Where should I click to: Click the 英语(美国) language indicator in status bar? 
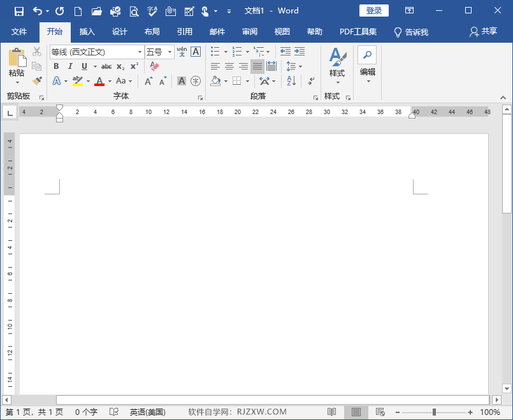pos(147,412)
